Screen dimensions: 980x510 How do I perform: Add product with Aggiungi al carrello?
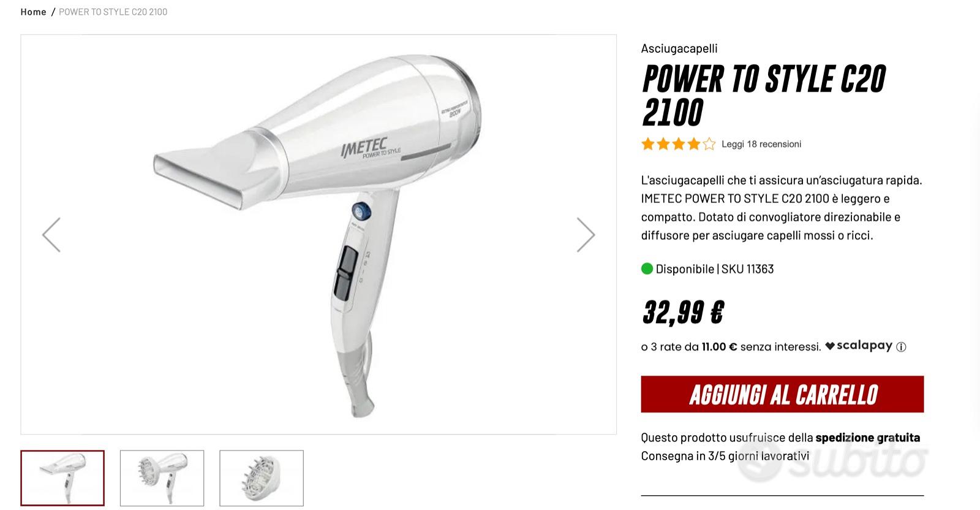[x=782, y=394]
